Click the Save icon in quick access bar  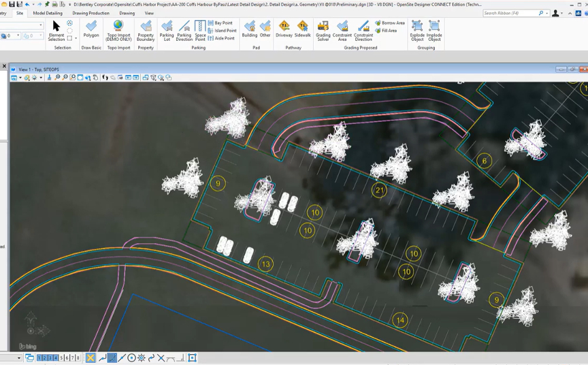tap(12, 4)
